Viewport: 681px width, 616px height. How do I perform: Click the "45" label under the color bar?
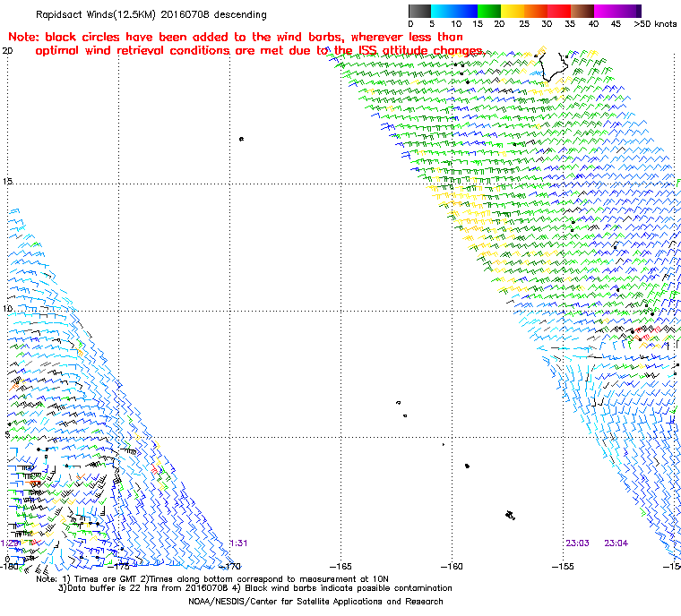coord(616,24)
